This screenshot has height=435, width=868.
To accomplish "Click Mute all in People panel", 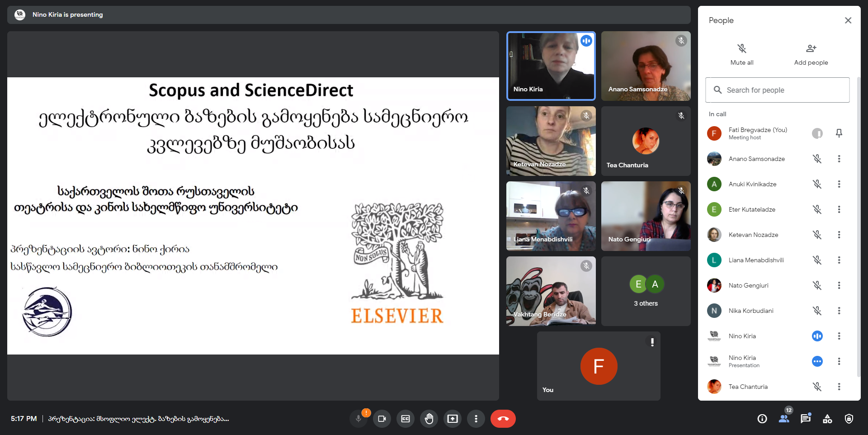I will pyautogui.click(x=742, y=54).
